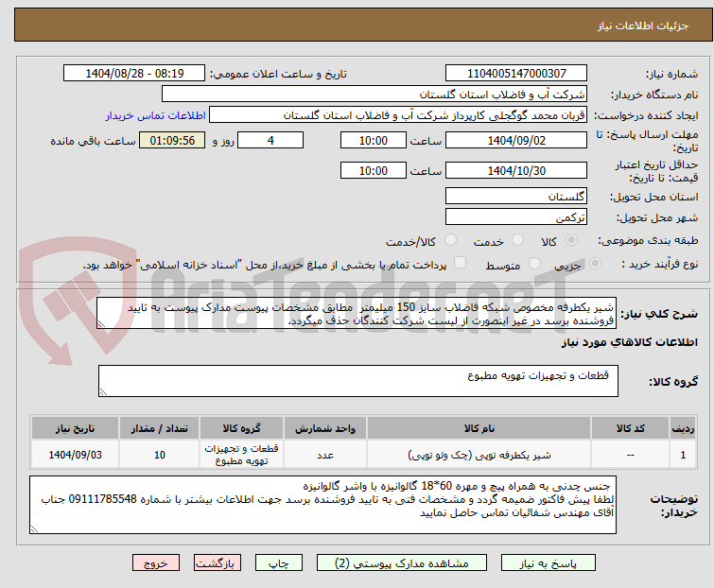The image size is (714, 588).
Task: Click the response deadline date 1404/09/02
Action: [516, 140]
